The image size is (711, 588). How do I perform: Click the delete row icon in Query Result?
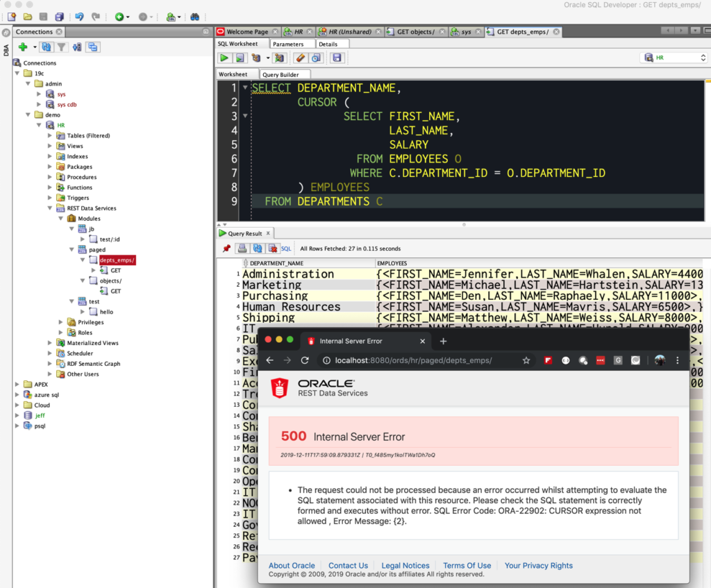point(272,249)
